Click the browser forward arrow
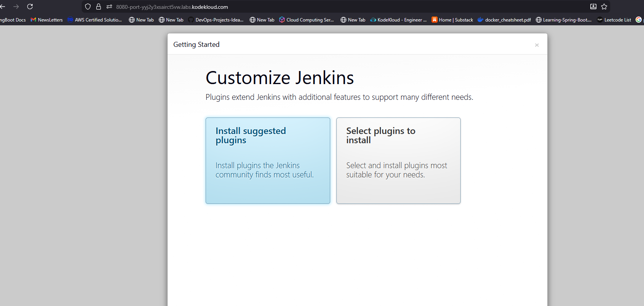This screenshot has width=644, height=306. point(16,7)
